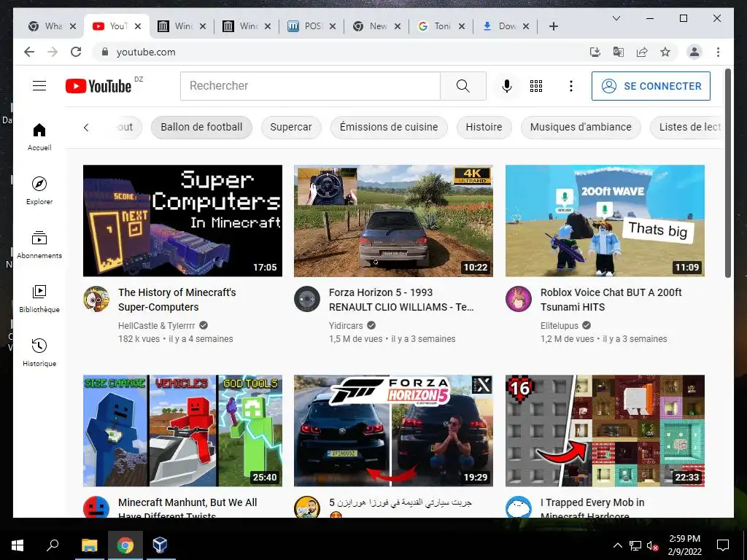
Task: Click the YouTube logo
Action: pyautogui.click(x=98, y=86)
